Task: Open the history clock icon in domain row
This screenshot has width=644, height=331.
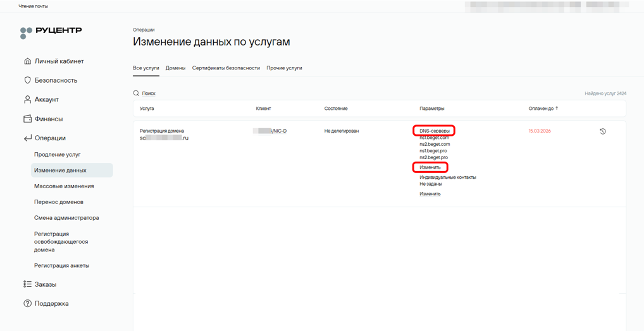Action: tap(603, 131)
